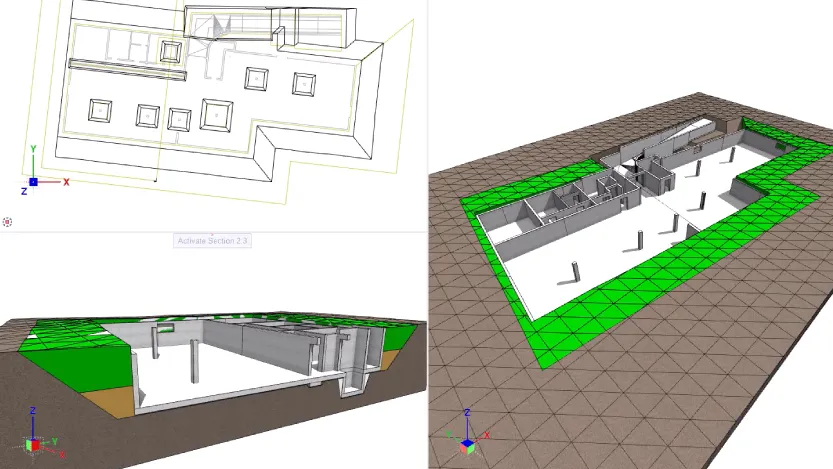This screenshot has width=833, height=469.
Task: Click the axis triad in the 3D perspective view
Action: pos(467,435)
